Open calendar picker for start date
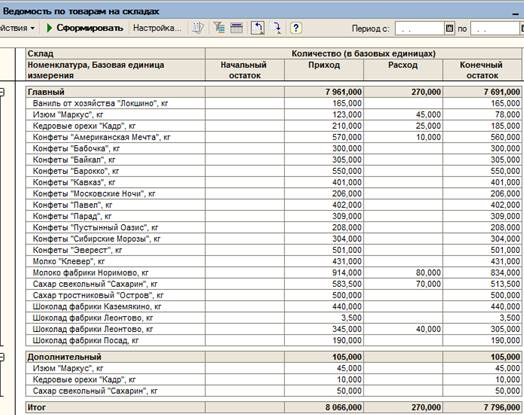The height and width of the screenshot is (415, 524). tap(449, 29)
